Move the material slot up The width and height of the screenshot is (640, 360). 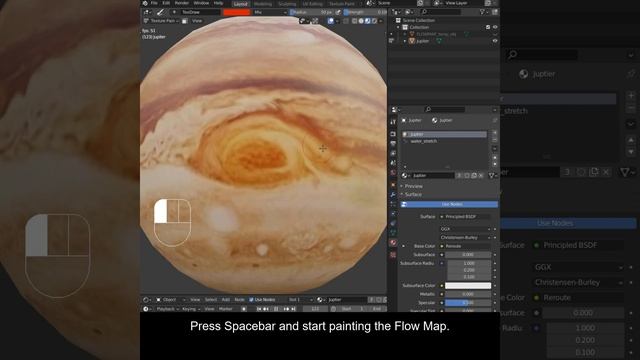point(495,158)
